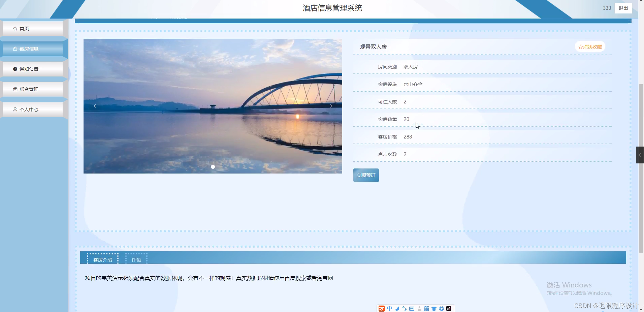This screenshot has width=644, height=312.
Task: Click the 水电齐全 facilities value
Action: [413, 84]
